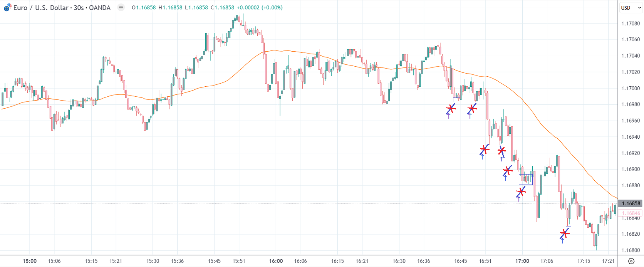The image size is (644, 267).
Task: Open the USD currency dropdown
Action: coord(630,8)
